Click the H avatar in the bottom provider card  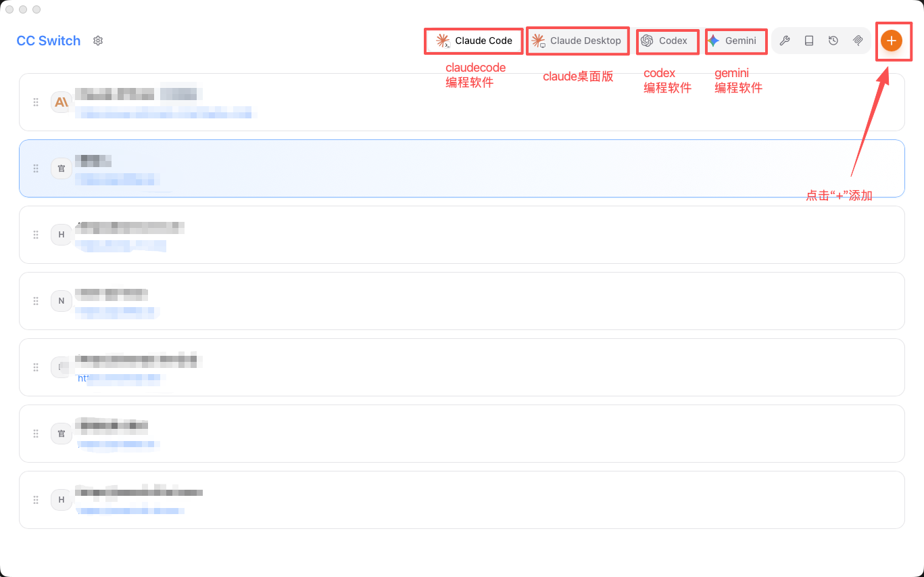62,500
